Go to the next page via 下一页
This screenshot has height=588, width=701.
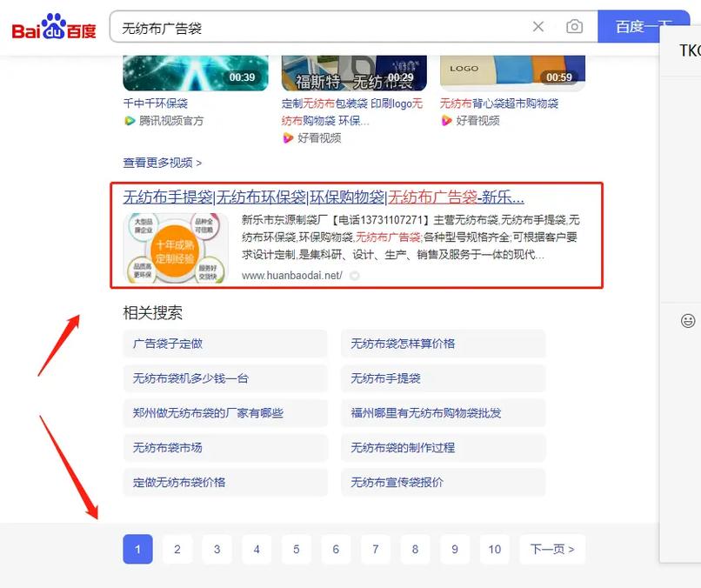point(551,550)
